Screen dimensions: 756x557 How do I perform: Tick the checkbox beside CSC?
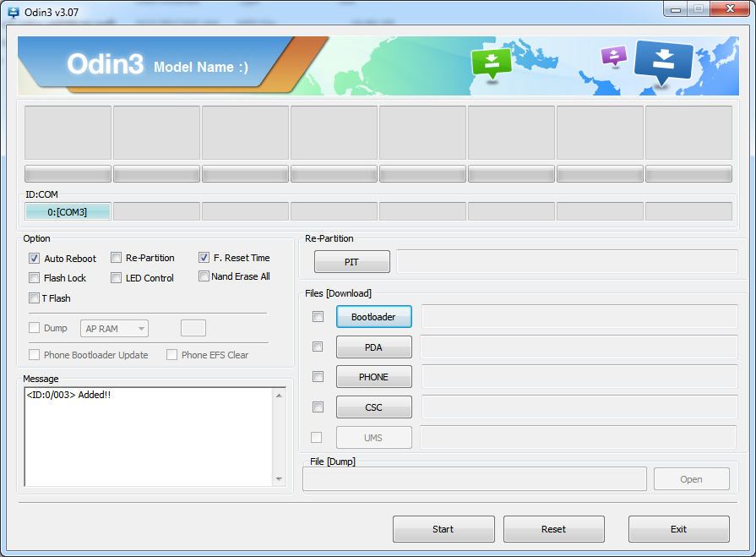pos(318,407)
